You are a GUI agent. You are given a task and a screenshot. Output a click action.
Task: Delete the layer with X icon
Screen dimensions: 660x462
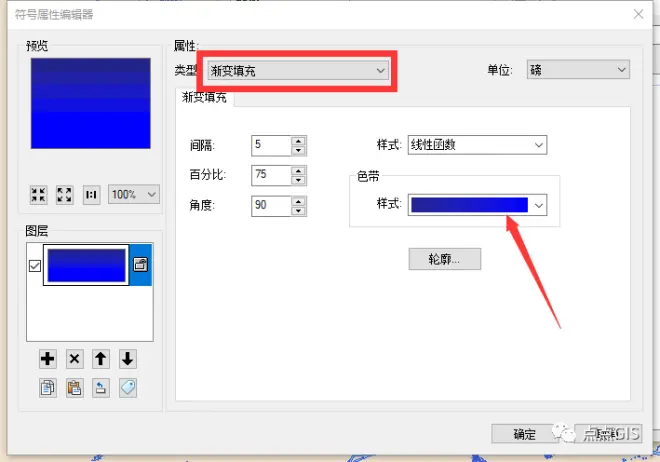coord(75,359)
